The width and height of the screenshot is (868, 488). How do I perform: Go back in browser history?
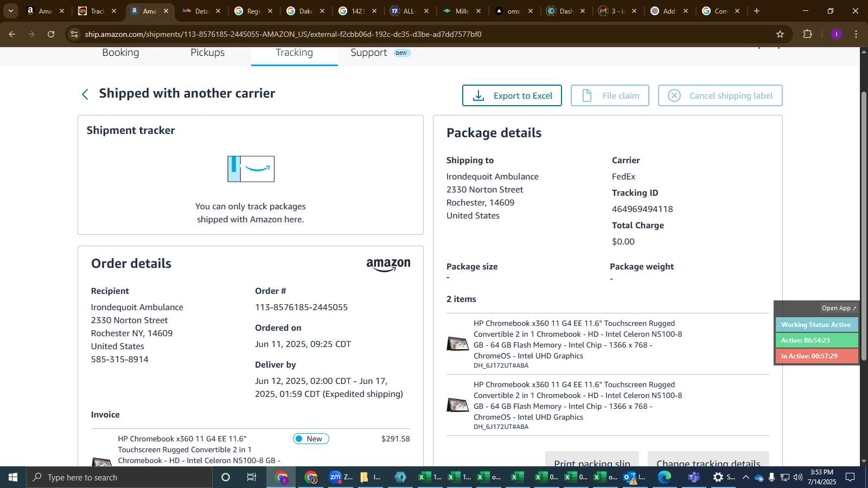12,34
